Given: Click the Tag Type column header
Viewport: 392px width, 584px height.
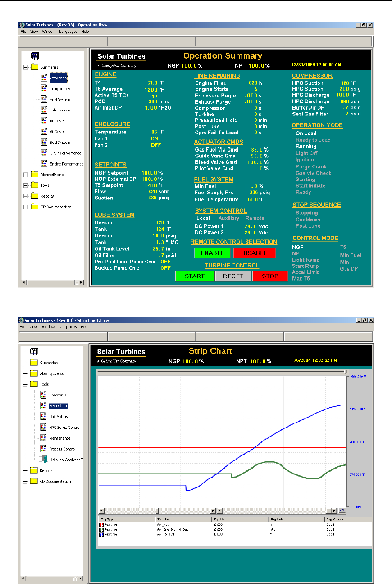Looking at the screenshot, I should click(x=127, y=520).
